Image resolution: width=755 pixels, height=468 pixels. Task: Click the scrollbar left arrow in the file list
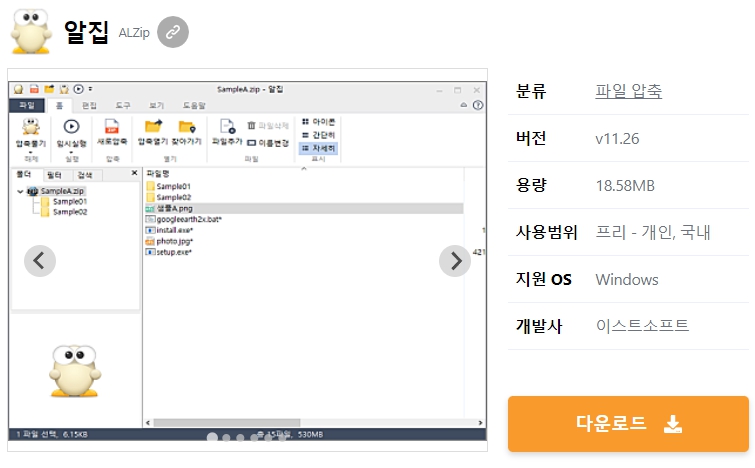[x=148, y=423]
